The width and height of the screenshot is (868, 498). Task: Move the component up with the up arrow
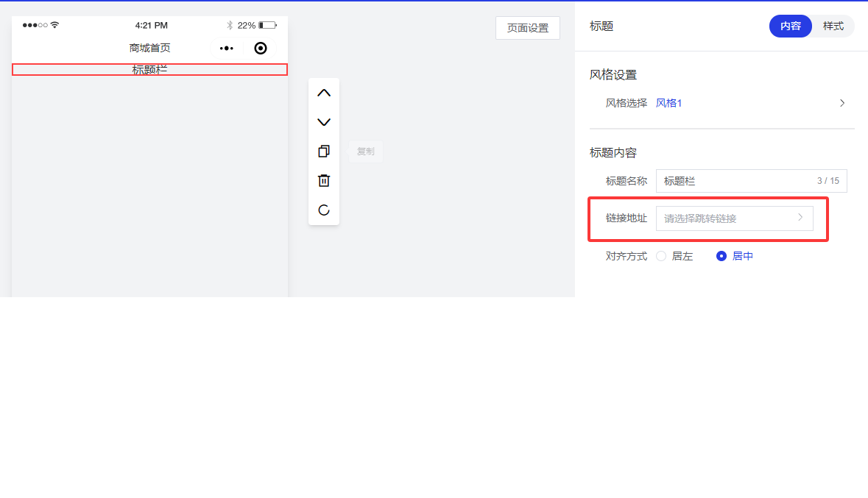(324, 93)
